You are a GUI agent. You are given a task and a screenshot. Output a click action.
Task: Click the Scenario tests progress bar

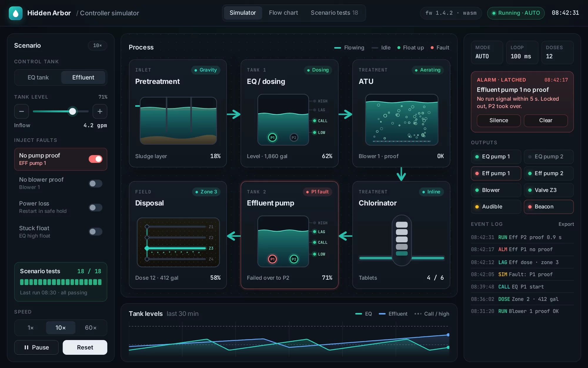point(61,282)
